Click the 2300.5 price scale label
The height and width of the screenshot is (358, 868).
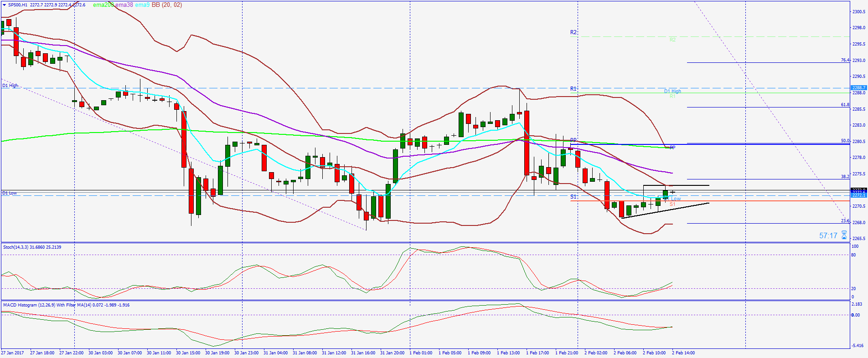pyautogui.click(x=859, y=12)
